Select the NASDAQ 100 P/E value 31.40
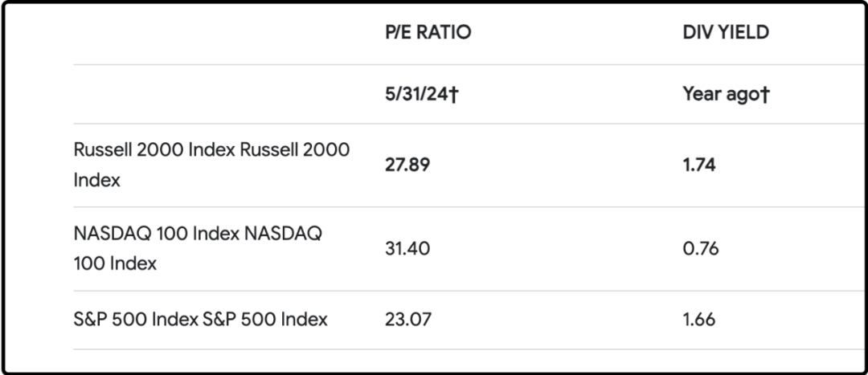 [407, 249]
